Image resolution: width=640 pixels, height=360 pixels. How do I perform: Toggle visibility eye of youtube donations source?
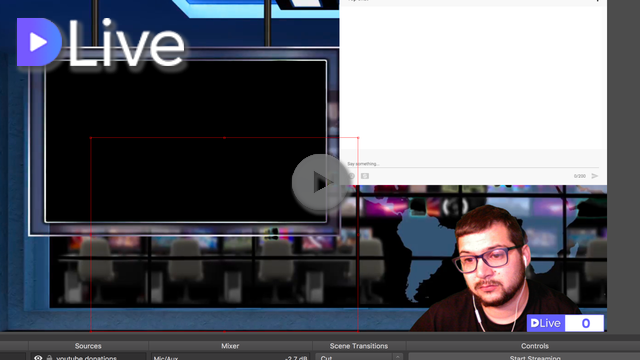point(38,358)
